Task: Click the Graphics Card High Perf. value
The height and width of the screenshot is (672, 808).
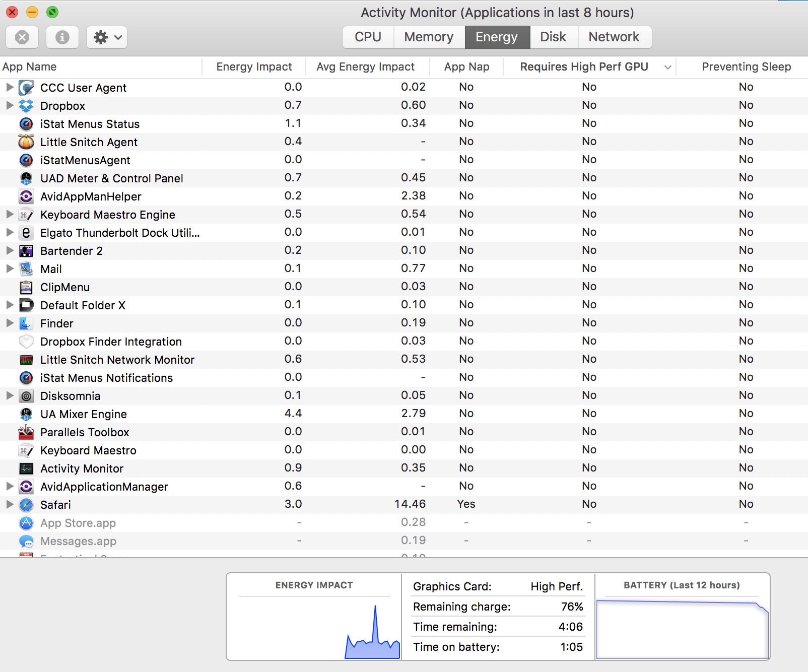Action: tap(557, 586)
